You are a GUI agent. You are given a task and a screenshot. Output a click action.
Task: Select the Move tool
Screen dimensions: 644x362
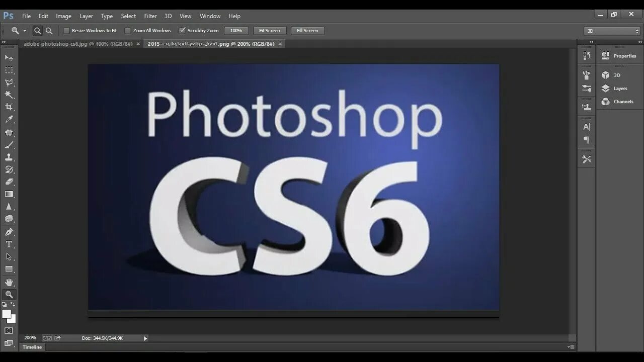tap(9, 58)
